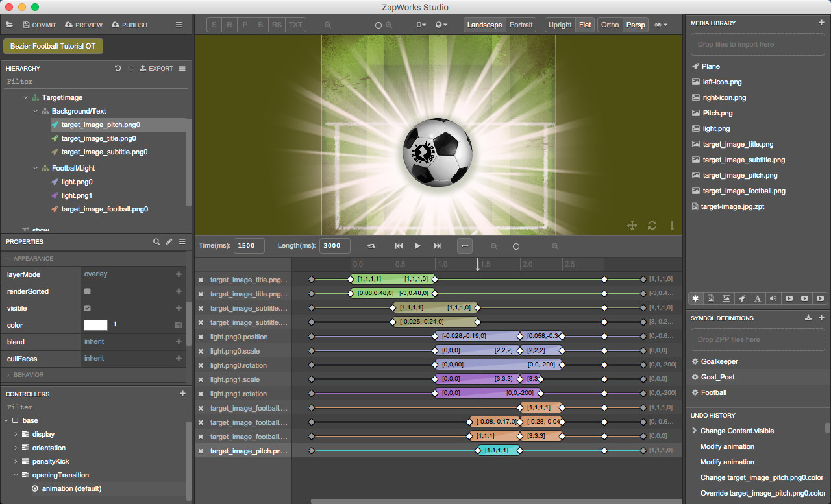Image resolution: width=831 pixels, height=504 pixels.
Task: Enable the renderSorted checkbox
Action: pos(88,291)
